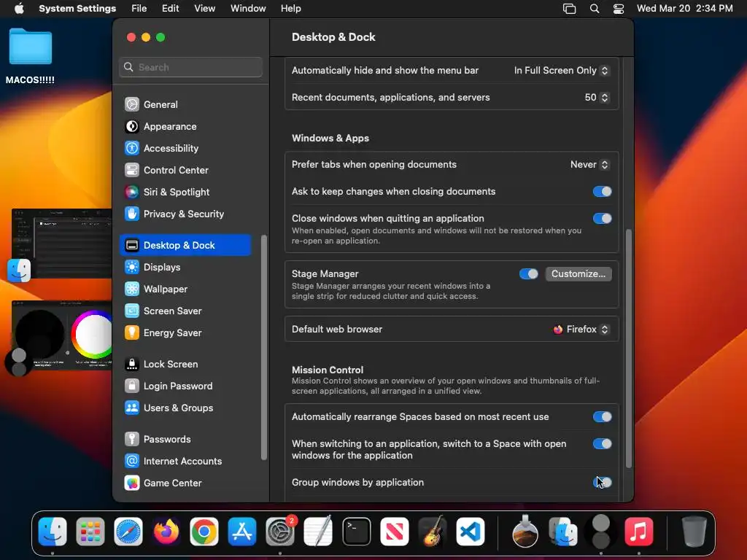Select Users & Groups pane
The width and height of the screenshot is (747, 560).
[x=185, y=408]
